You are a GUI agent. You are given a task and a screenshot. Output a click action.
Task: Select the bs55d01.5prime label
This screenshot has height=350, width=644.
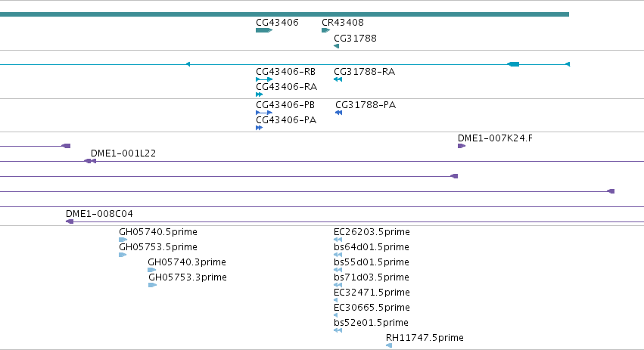click(372, 262)
